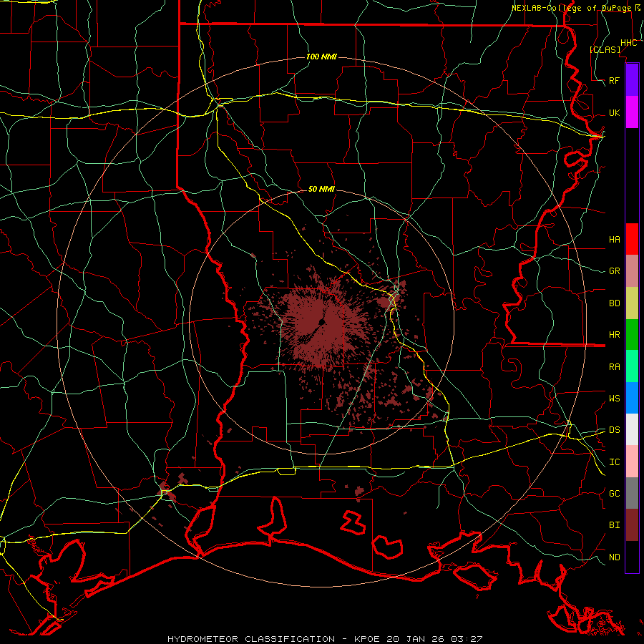
Task: Click the WS legend label
Action: tap(614, 398)
